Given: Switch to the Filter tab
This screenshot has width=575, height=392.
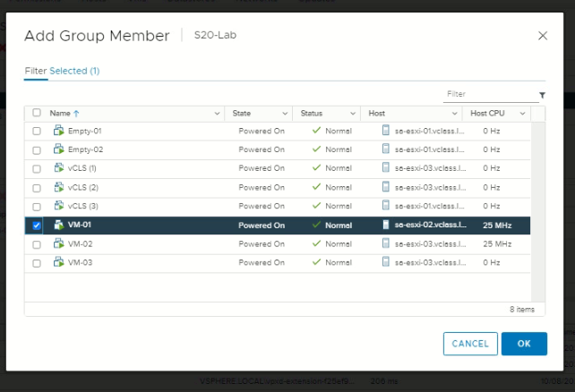Looking at the screenshot, I should [x=36, y=71].
